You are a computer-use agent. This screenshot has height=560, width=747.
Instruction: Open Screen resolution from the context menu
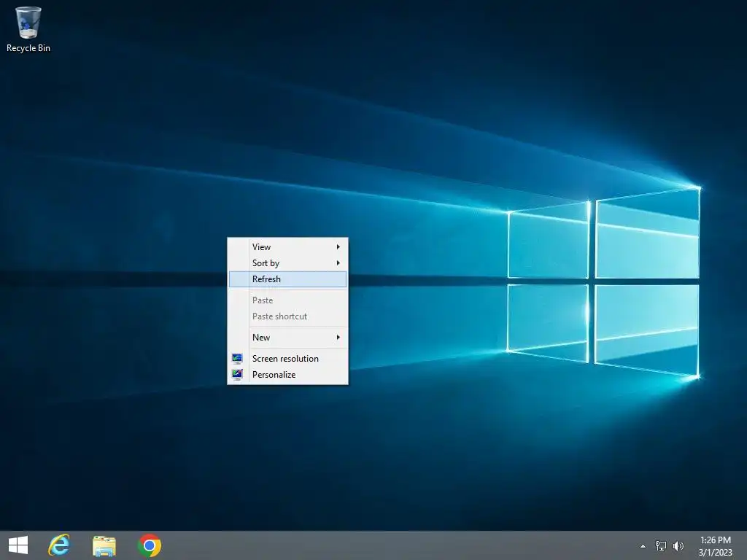(287, 359)
